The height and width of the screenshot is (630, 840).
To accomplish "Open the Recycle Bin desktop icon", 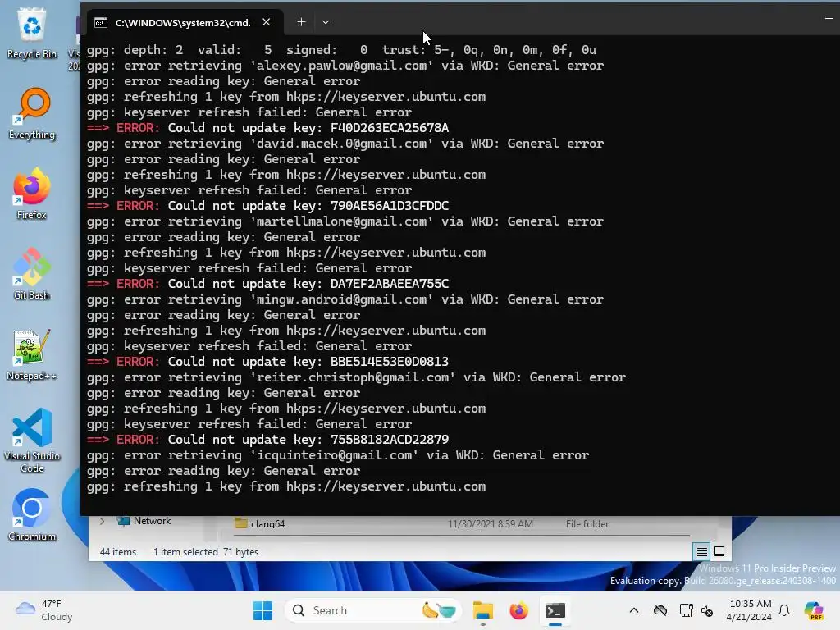I will 32,33.
